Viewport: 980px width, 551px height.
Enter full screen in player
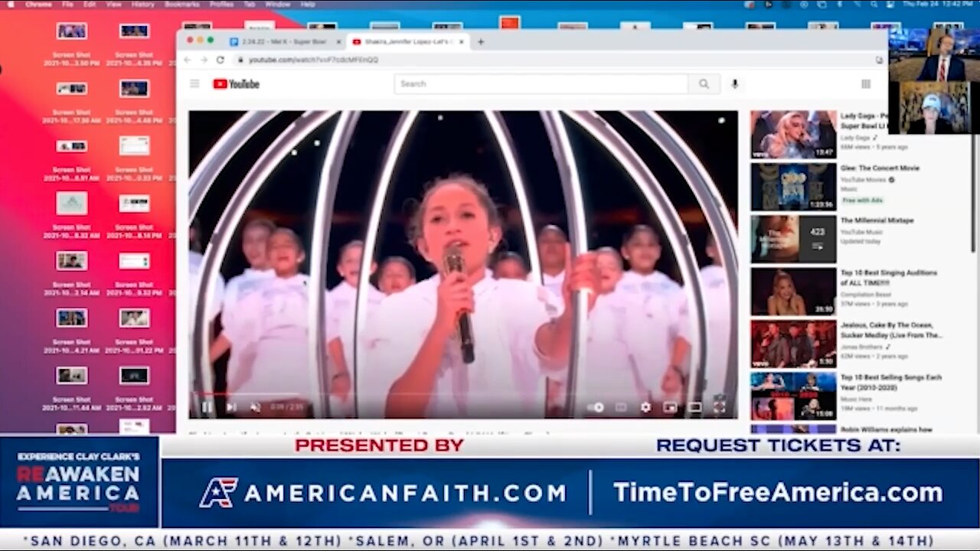pyautogui.click(x=720, y=407)
